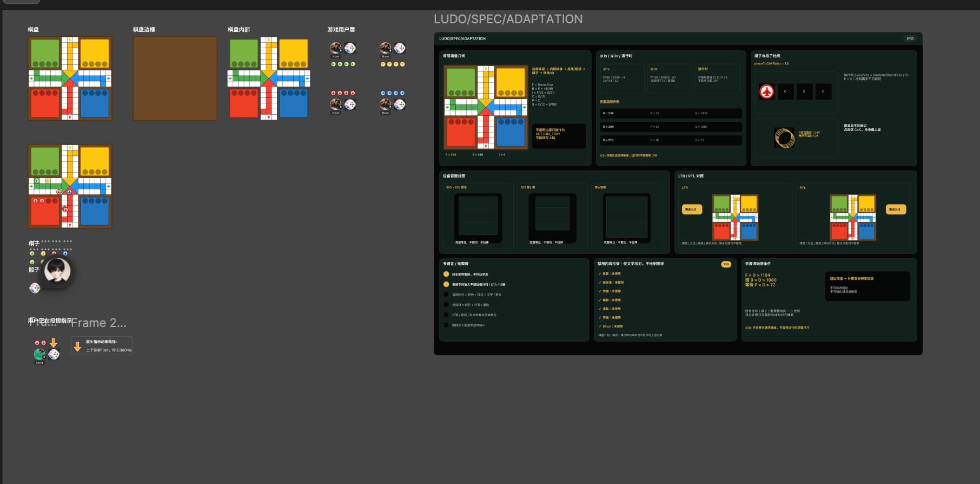Click the pieceToCellRatio = 1.0 text
980x484 pixels.
[772, 63]
